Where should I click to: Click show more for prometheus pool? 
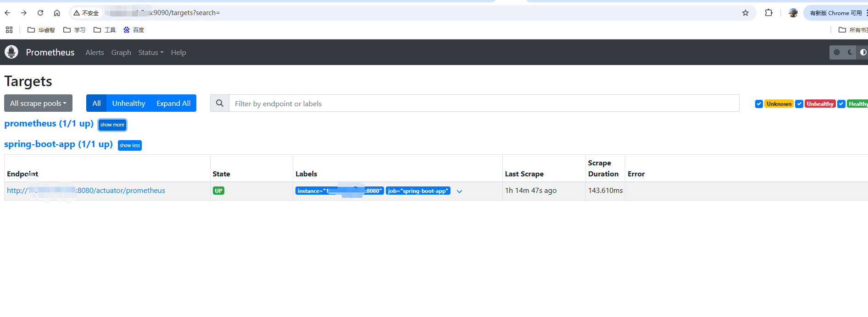click(112, 125)
